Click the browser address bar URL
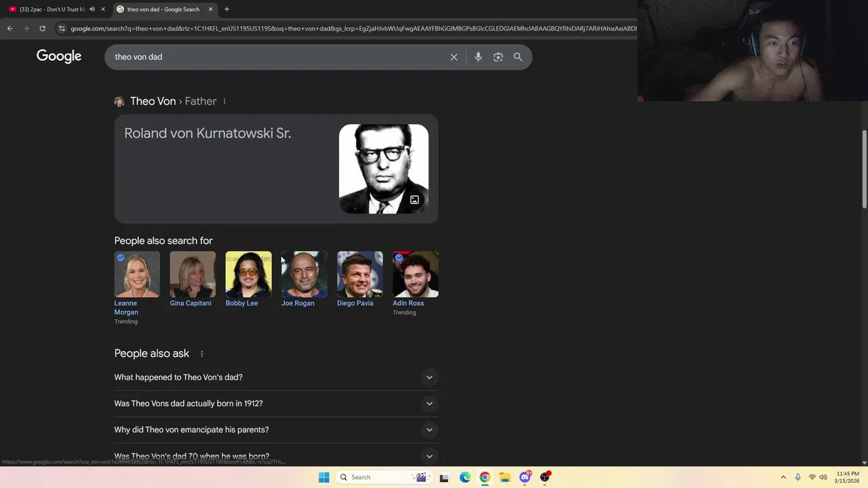 pyautogui.click(x=353, y=28)
